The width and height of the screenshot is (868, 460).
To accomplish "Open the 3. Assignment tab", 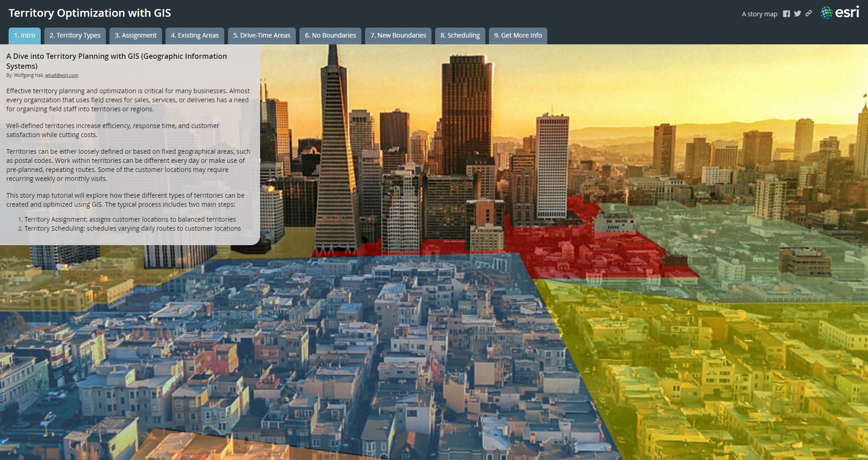I will (x=135, y=35).
